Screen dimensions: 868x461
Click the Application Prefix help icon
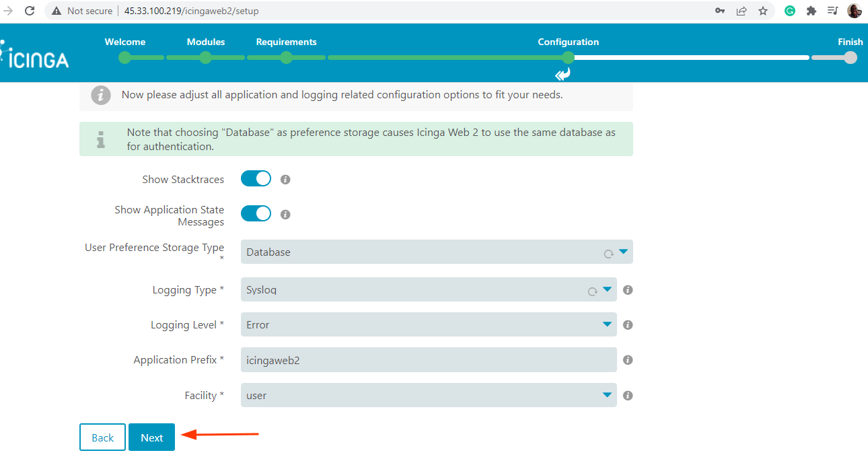[628, 360]
